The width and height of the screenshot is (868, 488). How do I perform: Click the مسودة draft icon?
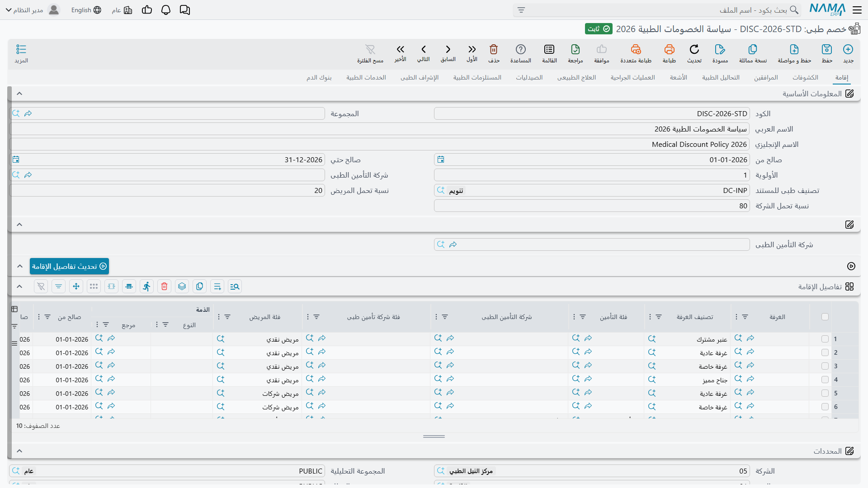720,49
